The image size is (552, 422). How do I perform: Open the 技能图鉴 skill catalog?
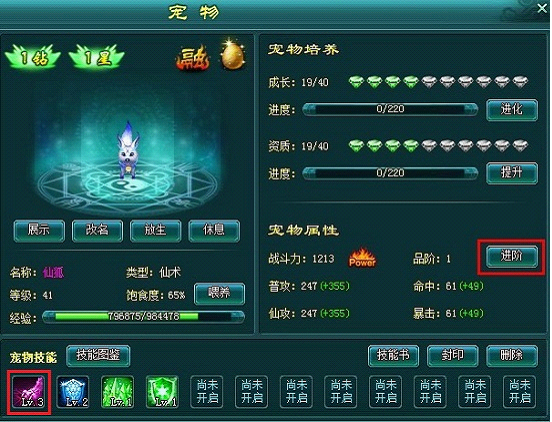click(98, 356)
